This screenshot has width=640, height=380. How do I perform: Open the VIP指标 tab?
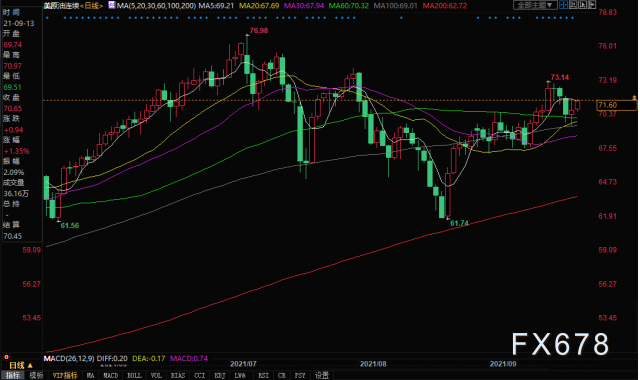pyautogui.click(x=65, y=375)
